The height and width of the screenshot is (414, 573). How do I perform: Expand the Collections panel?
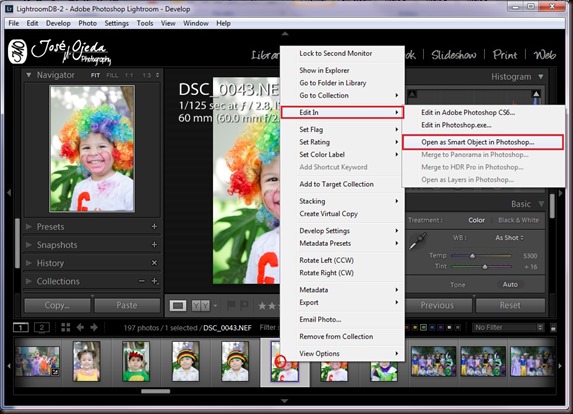click(29, 281)
